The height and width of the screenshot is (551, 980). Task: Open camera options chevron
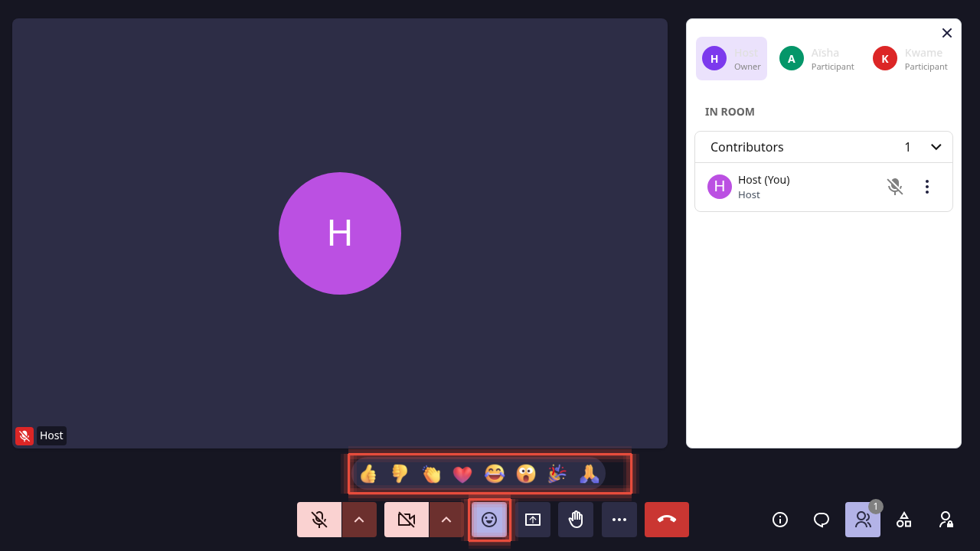(x=446, y=520)
